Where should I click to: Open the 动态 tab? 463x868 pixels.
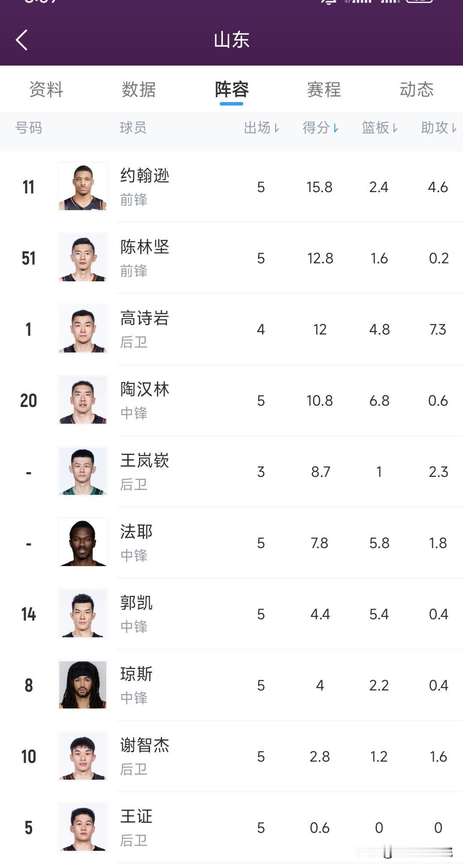417,90
